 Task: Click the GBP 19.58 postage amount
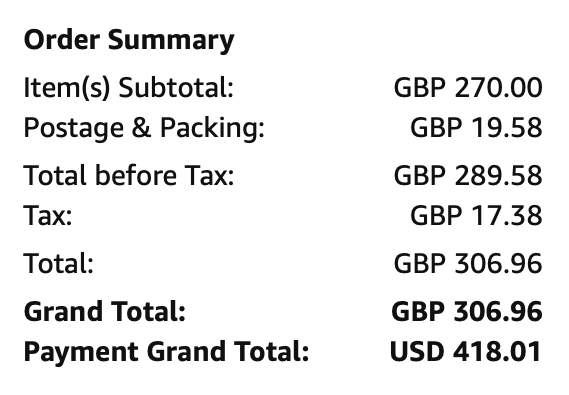tap(476, 128)
